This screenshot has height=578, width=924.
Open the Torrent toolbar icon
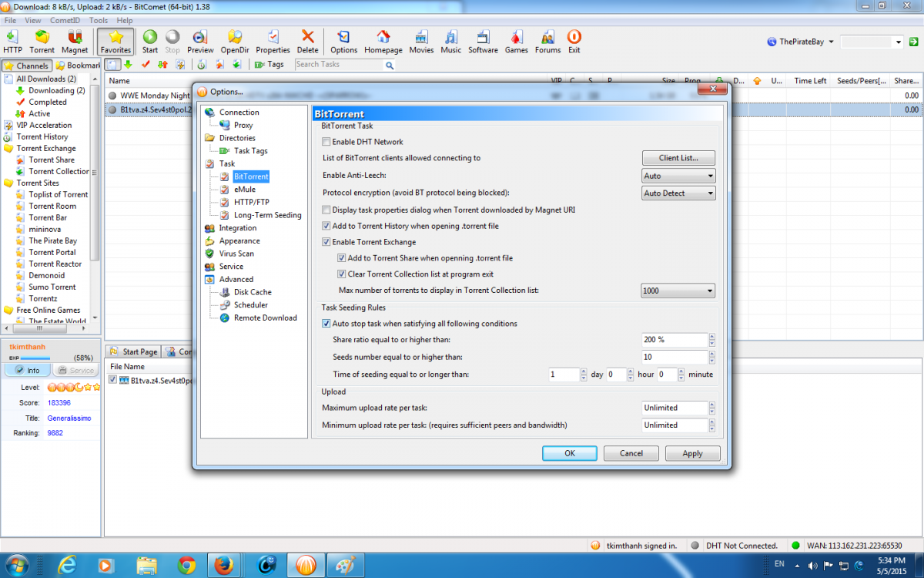[x=42, y=37]
